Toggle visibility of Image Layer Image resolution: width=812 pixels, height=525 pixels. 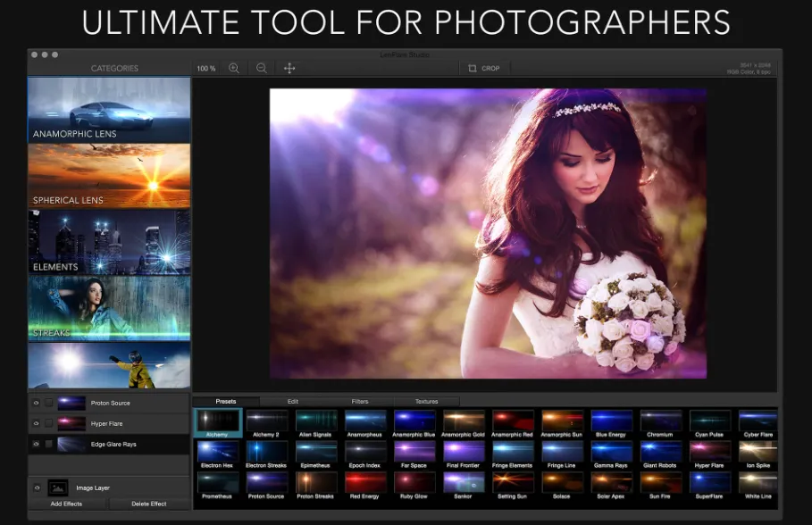[37, 487]
